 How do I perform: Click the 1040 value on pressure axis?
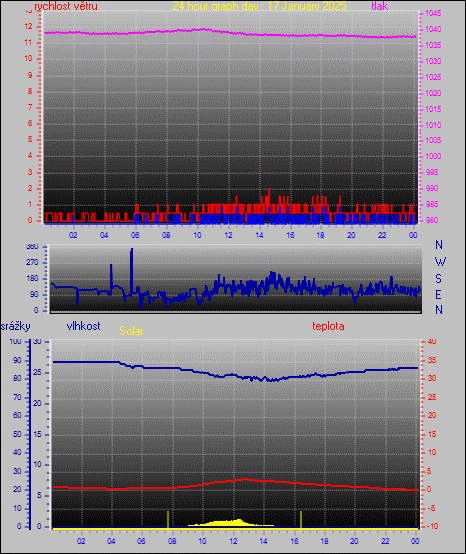(x=433, y=29)
